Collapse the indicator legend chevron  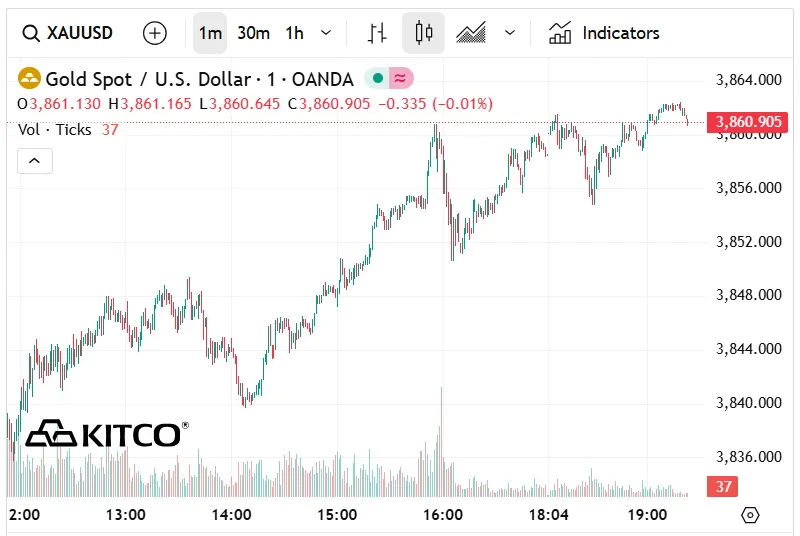[x=35, y=160]
